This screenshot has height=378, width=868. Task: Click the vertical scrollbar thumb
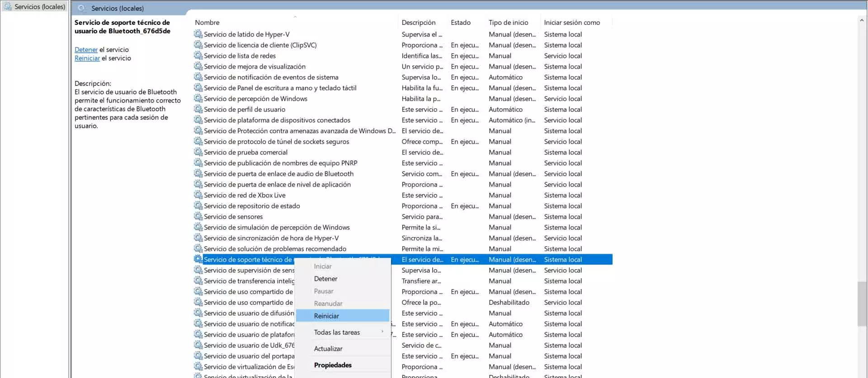[862, 303]
